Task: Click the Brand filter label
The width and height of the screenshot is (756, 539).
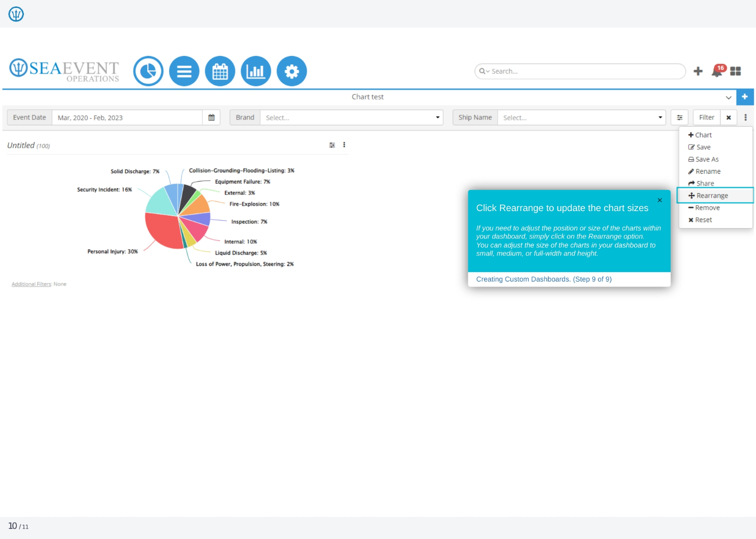Action: [245, 118]
